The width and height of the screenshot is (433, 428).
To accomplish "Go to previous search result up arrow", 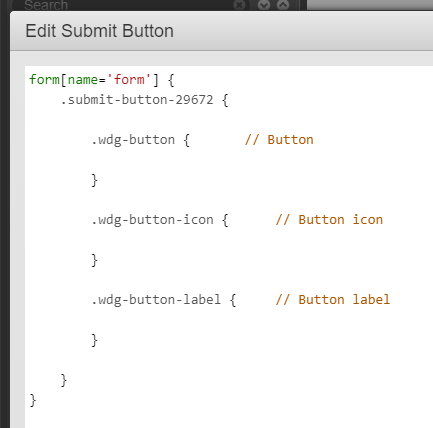I will tap(283, 5).
